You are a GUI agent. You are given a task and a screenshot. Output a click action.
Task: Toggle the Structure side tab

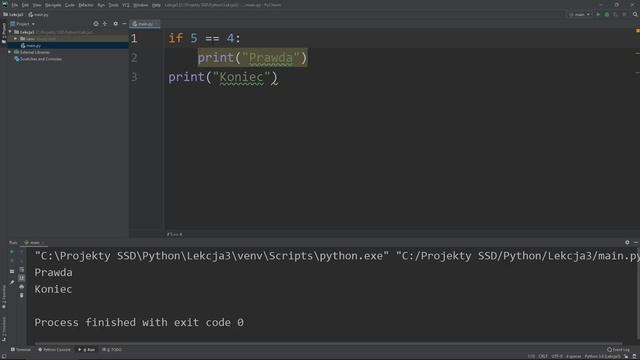click(x=4, y=329)
